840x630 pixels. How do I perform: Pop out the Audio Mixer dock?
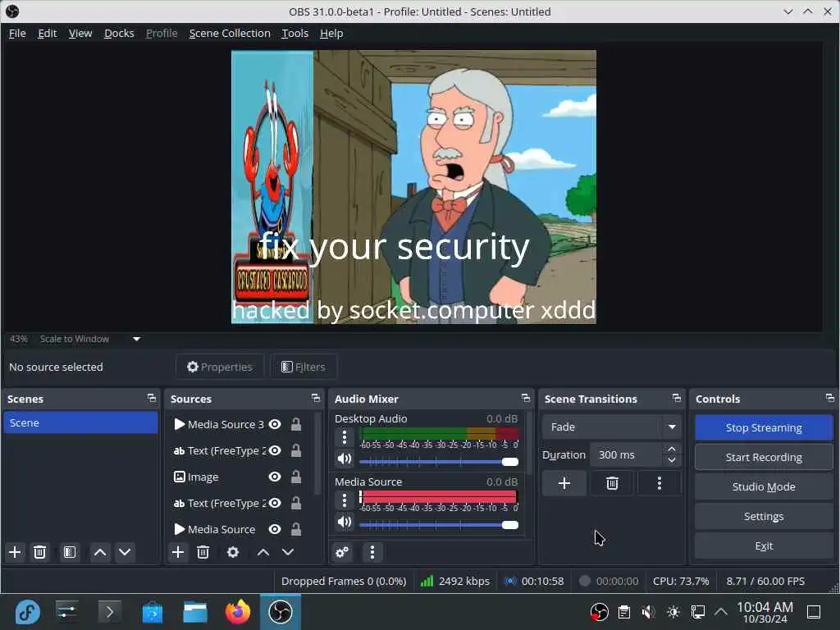click(526, 398)
